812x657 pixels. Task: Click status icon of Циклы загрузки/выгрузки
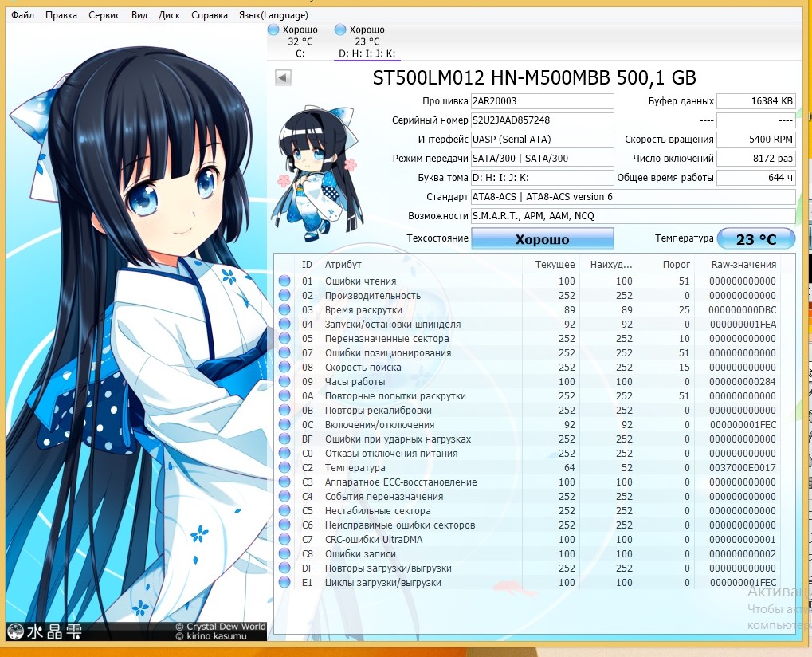click(284, 582)
